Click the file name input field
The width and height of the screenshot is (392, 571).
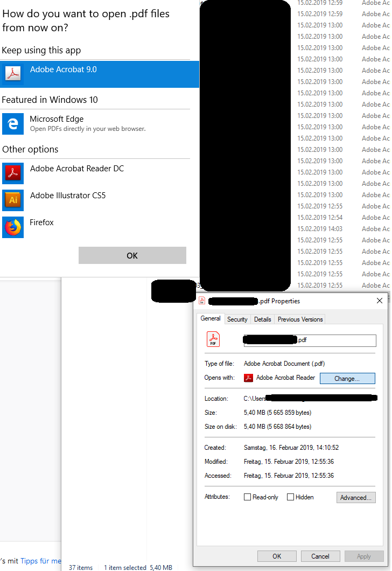310,340
